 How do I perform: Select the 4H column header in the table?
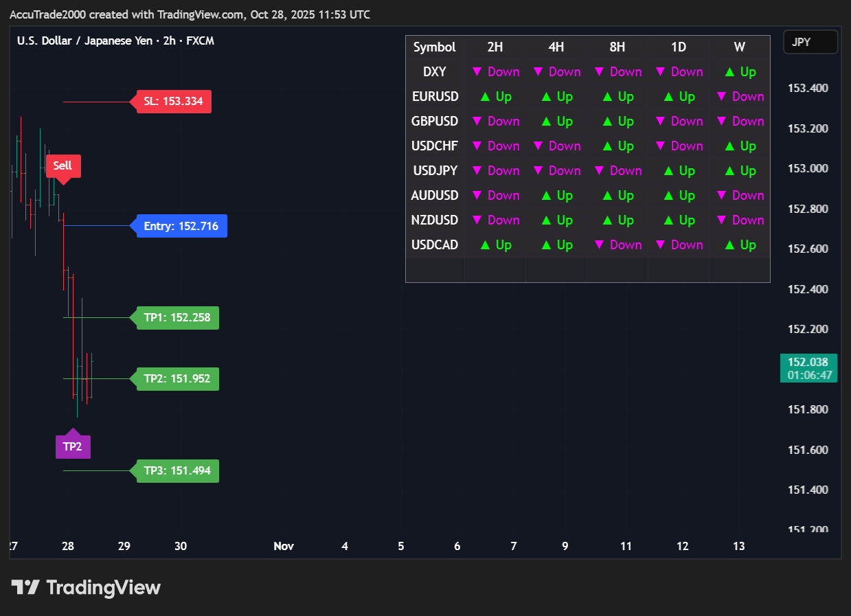pyautogui.click(x=556, y=47)
